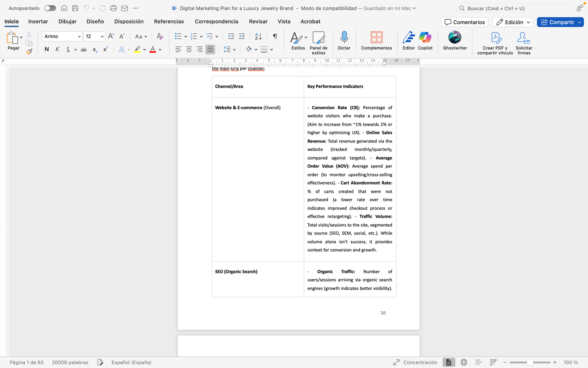Toggle justified text alignment
Viewport: 588px width, 368px height.
[x=210, y=49]
